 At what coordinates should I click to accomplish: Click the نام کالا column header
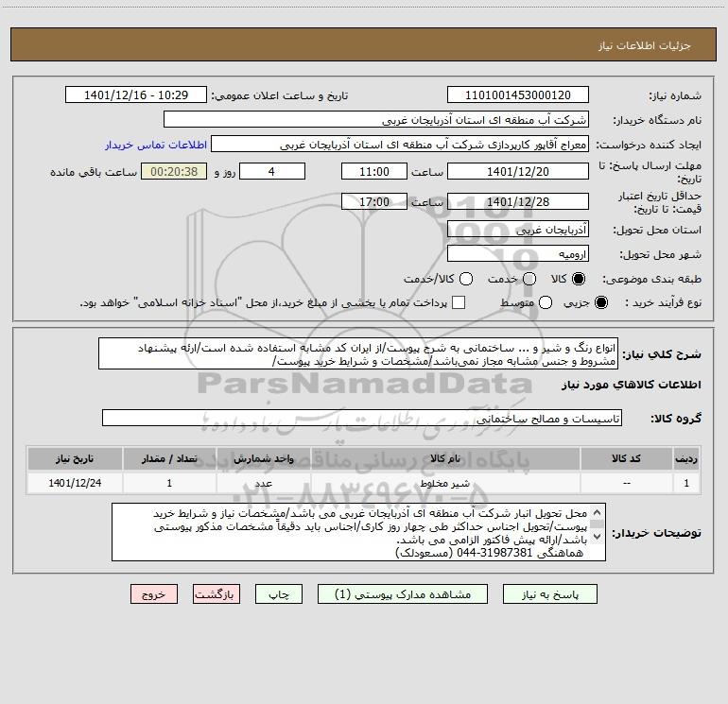click(445, 458)
